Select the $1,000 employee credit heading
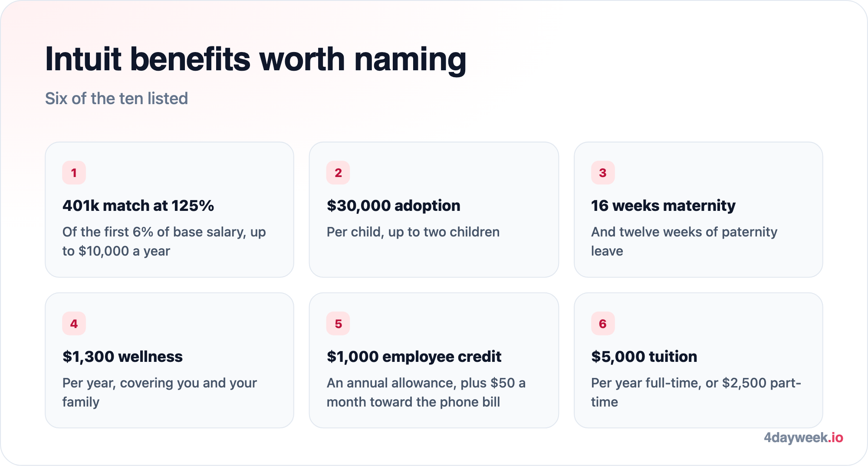This screenshot has width=868, height=466. (x=414, y=356)
